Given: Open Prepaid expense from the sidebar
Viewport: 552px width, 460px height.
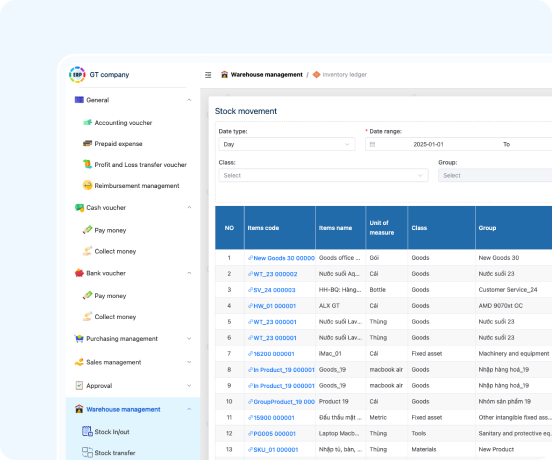Looking at the screenshot, I should 118,144.
